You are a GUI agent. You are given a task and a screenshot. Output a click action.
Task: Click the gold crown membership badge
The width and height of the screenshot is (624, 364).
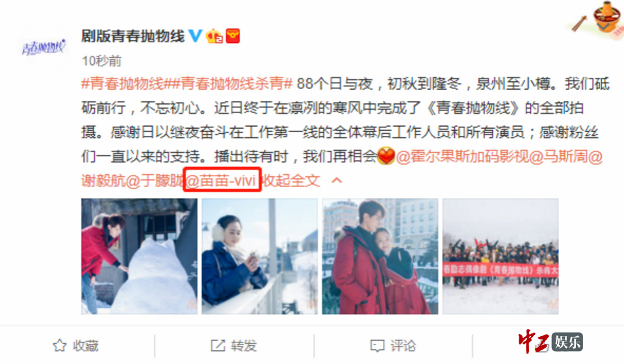[x=214, y=36]
